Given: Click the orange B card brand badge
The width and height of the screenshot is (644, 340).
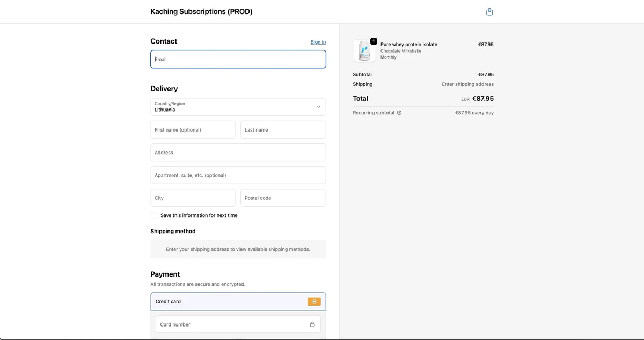Looking at the screenshot, I should [314, 302].
